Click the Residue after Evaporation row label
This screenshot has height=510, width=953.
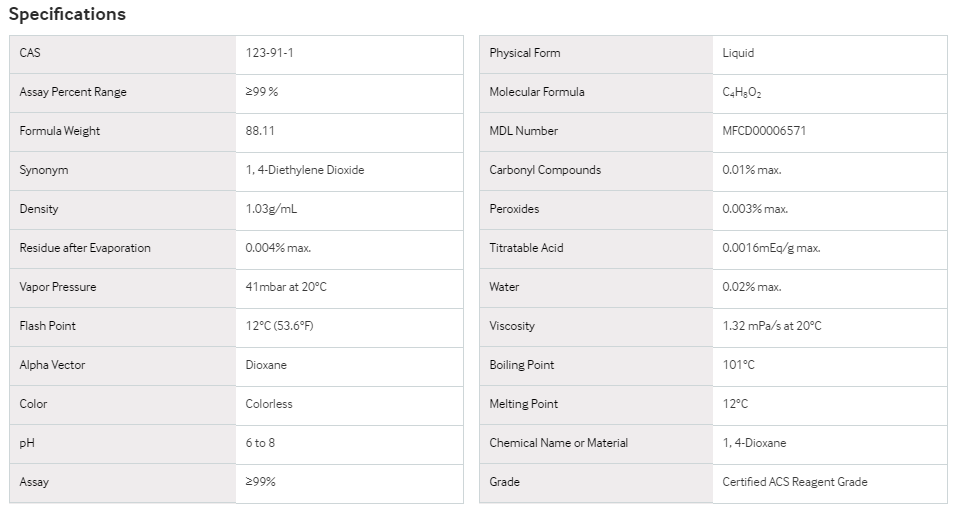(x=85, y=247)
